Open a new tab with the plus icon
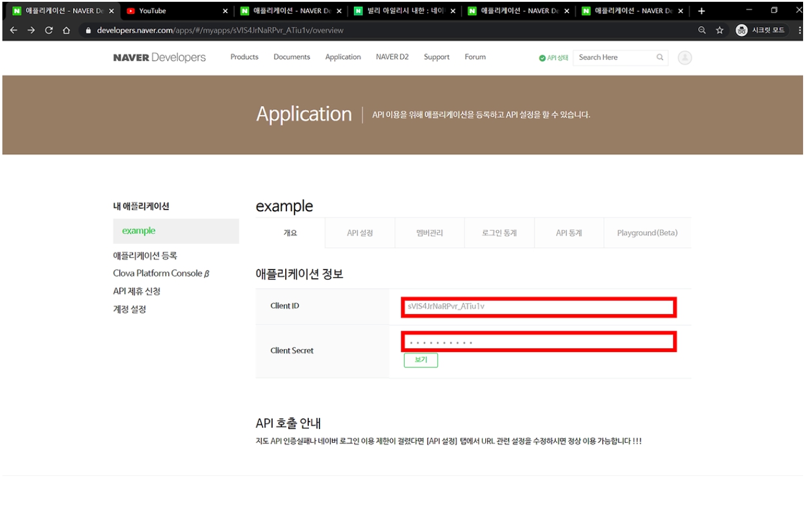812x530 pixels. (702, 11)
